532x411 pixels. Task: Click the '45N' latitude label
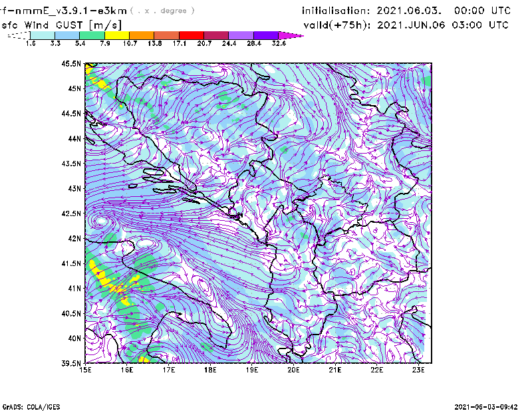coord(74,88)
